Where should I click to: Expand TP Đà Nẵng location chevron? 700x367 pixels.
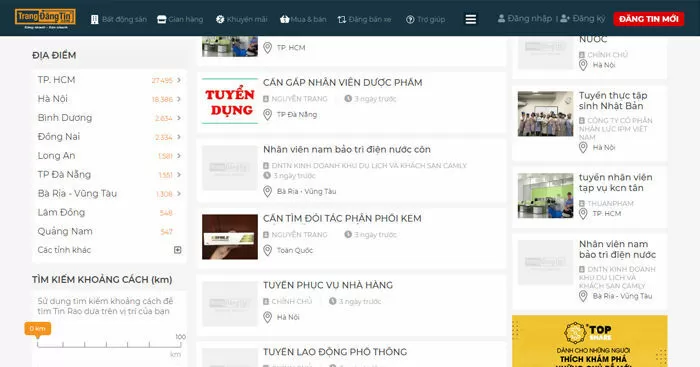179,175
